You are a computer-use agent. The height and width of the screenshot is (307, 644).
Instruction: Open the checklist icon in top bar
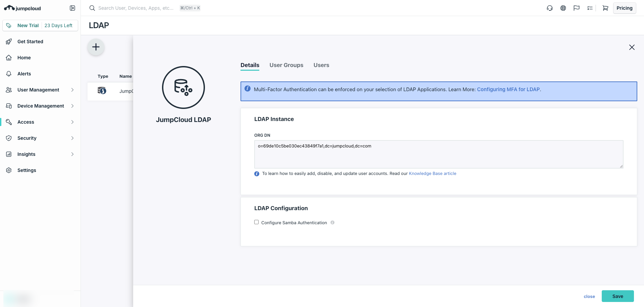[x=590, y=8]
